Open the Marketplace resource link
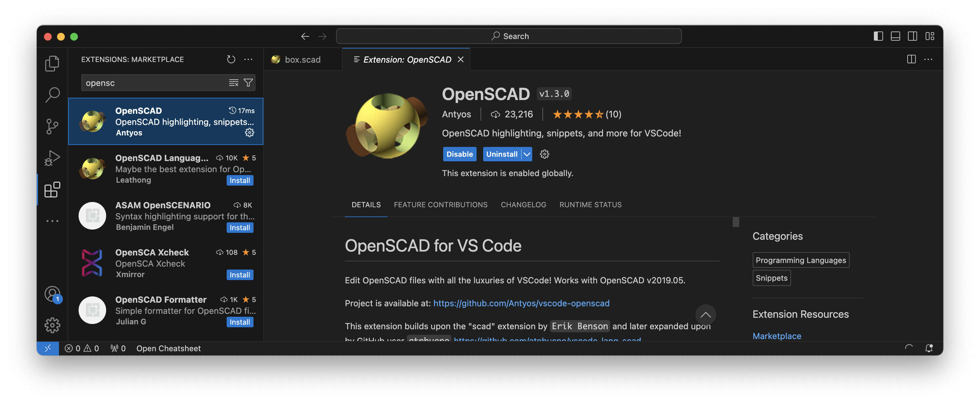 click(777, 336)
